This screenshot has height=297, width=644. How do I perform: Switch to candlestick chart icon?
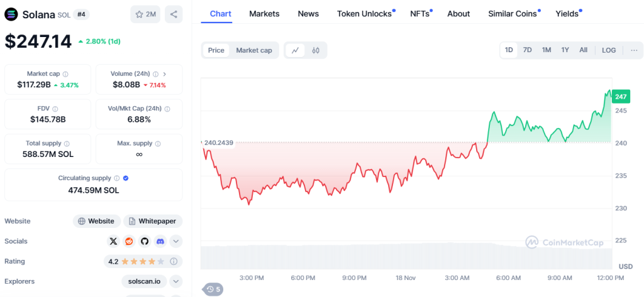pos(316,50)
